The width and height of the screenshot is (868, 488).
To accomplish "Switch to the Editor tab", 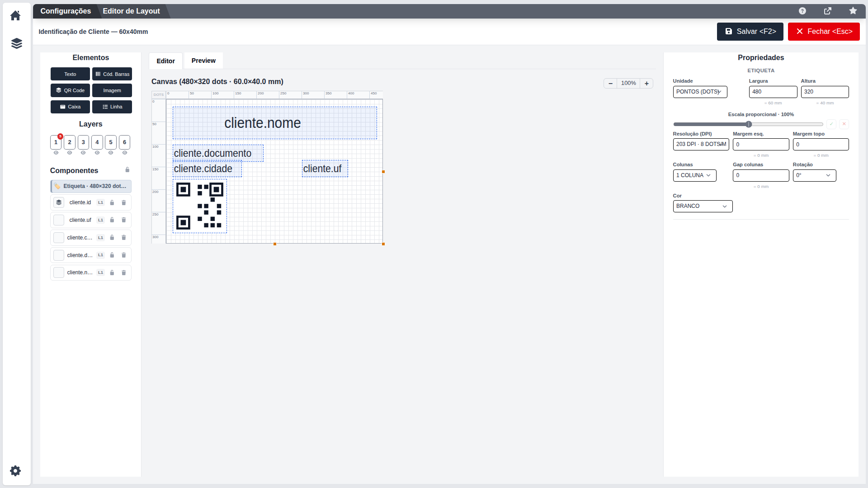I will pos(166,61).
